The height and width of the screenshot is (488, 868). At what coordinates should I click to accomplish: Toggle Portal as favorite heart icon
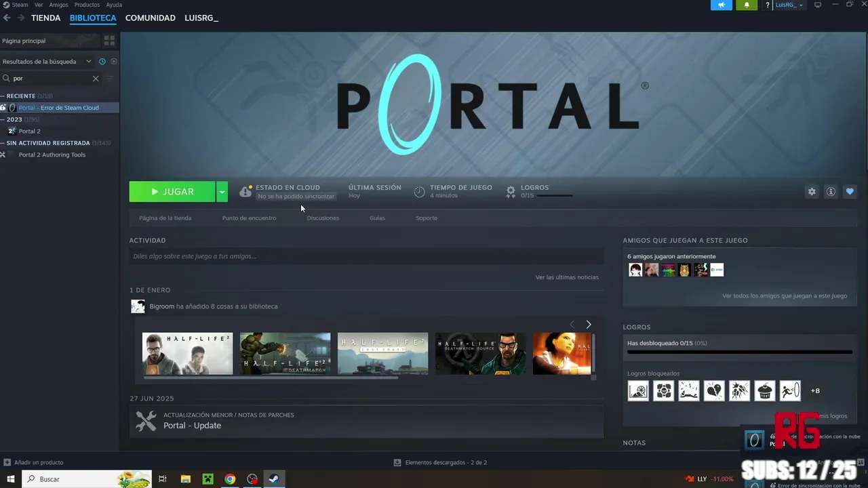(850, 192)
